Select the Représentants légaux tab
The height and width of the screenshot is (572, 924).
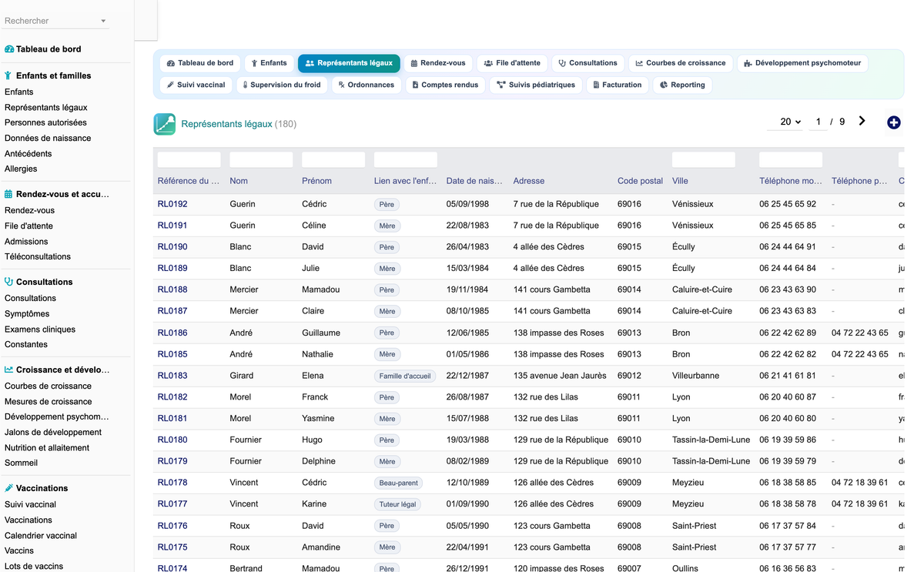[349, 63]
